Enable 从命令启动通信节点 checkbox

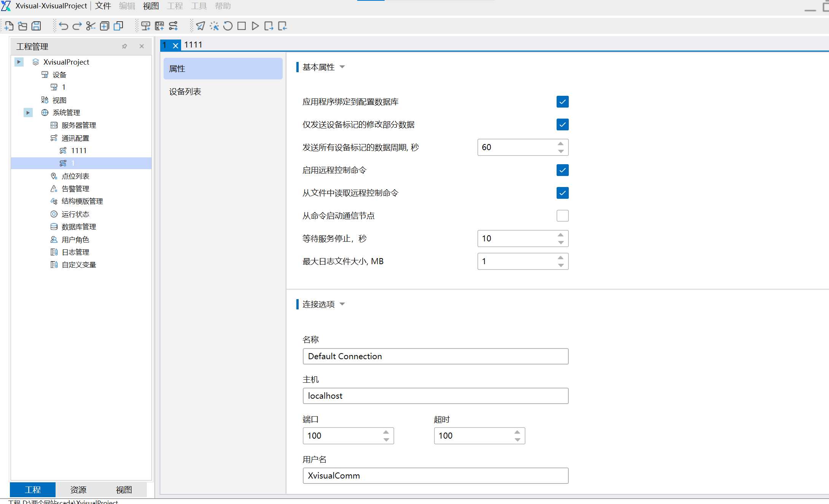562,216
